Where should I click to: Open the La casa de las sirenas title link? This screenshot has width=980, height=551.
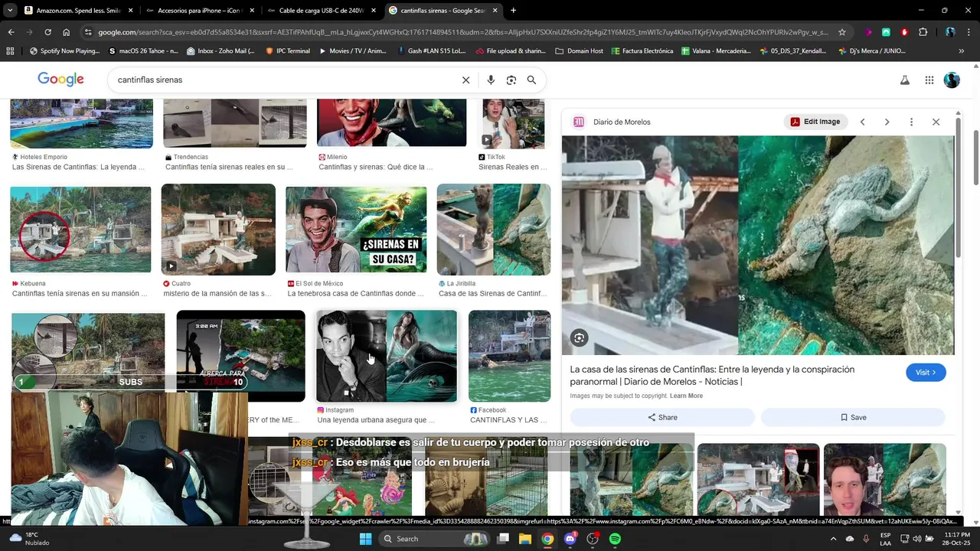tap(712, 375)
